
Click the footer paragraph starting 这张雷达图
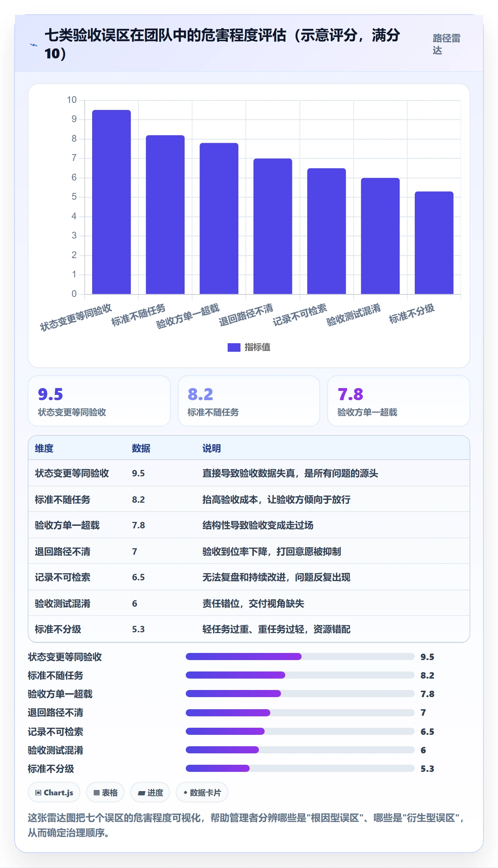point(247,825)
